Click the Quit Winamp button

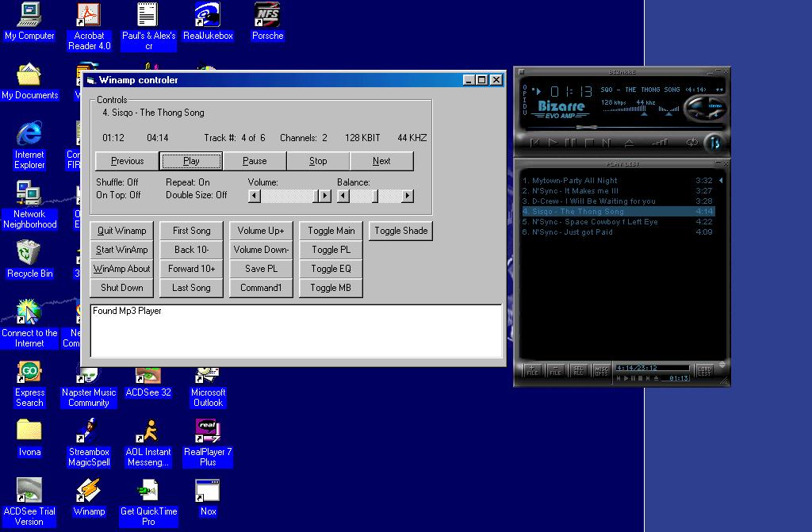[x=121, y=231]
